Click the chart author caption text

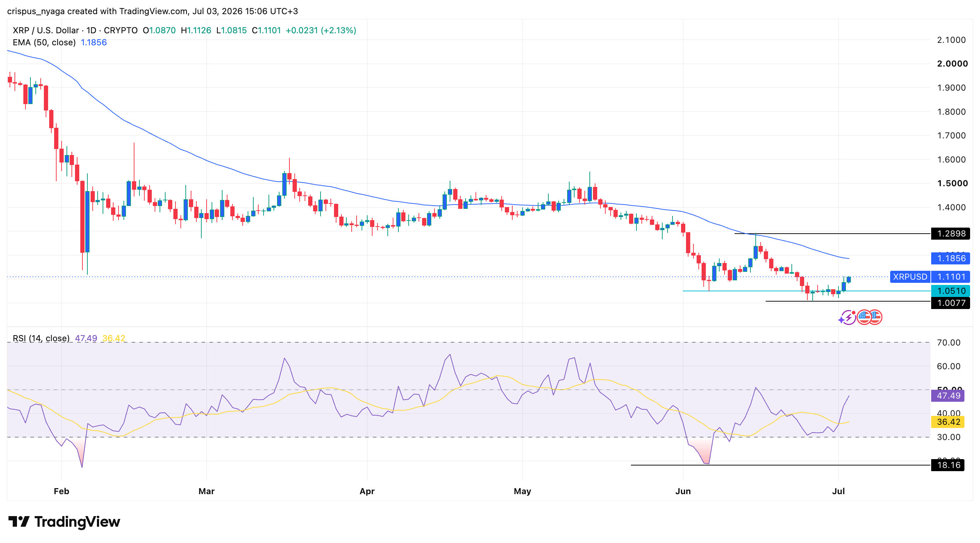152,11
